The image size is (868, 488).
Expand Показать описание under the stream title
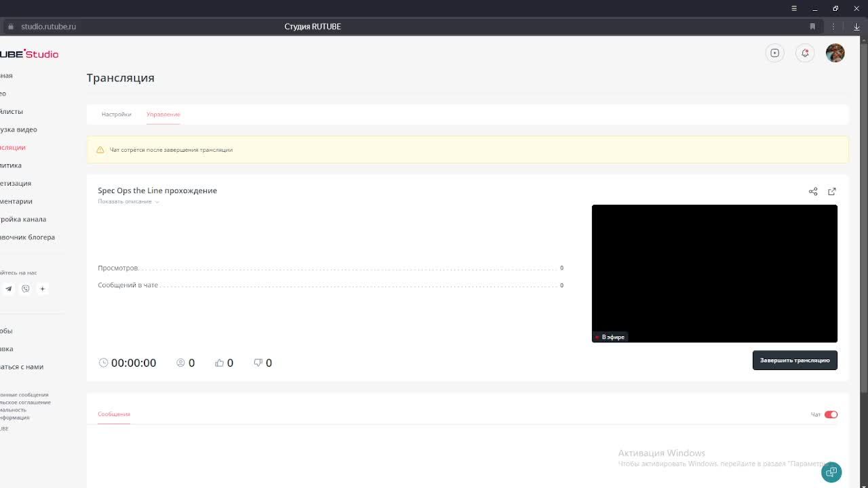128,201
